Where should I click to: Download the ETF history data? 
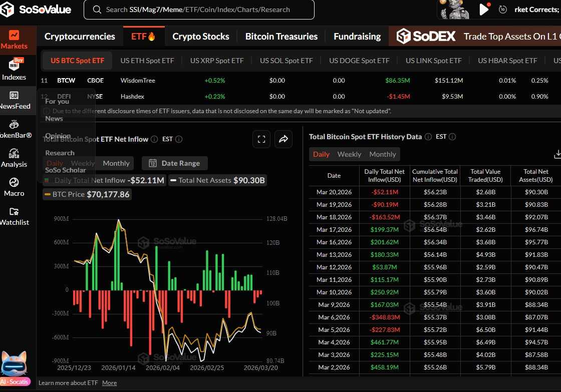[557, 154]
